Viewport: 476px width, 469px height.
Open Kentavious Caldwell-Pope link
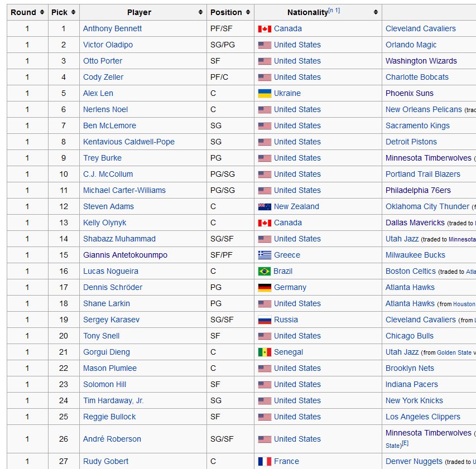129,142
